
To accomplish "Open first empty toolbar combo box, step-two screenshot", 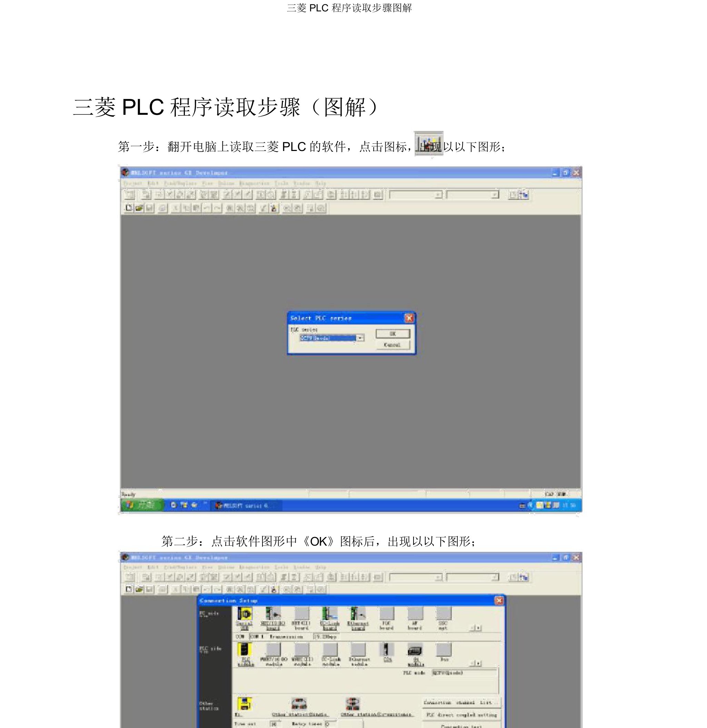I will [416, 577].
